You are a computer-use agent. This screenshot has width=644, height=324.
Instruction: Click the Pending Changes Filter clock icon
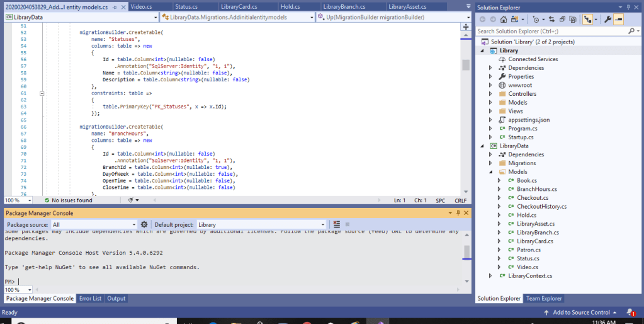coord(536,20)
